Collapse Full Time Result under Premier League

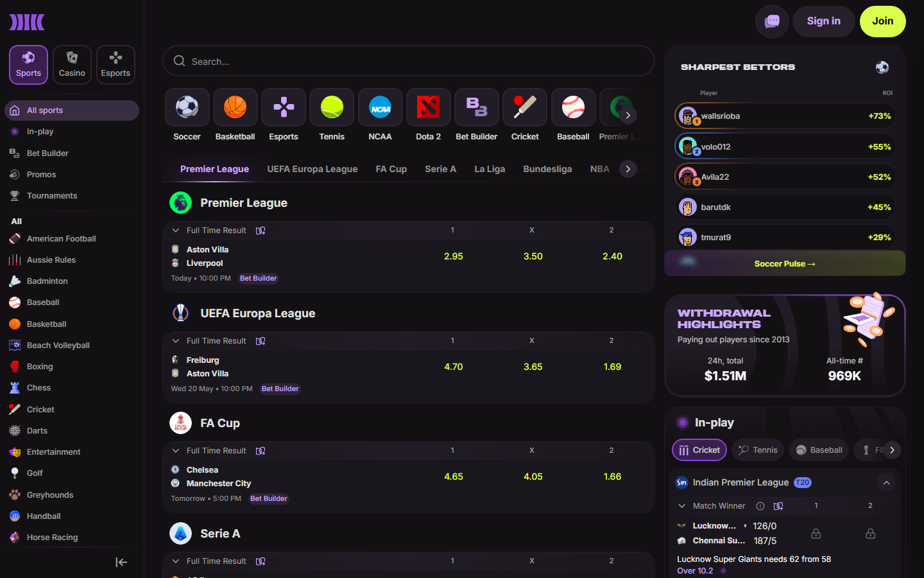coord(175,231)
